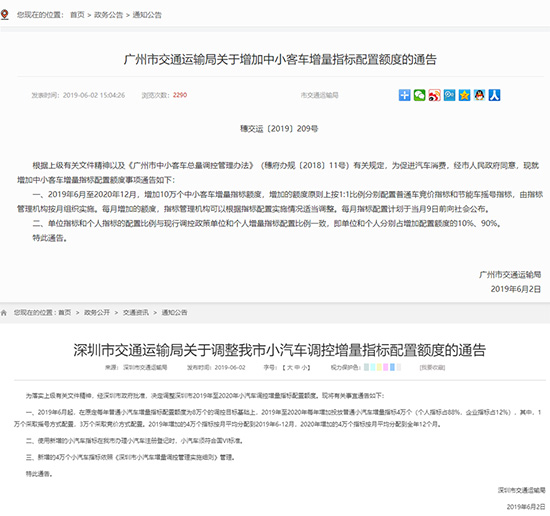Click the signature 广州市交通运输局
The height and width of the screenshot is (516, 550).
[510, 275]
